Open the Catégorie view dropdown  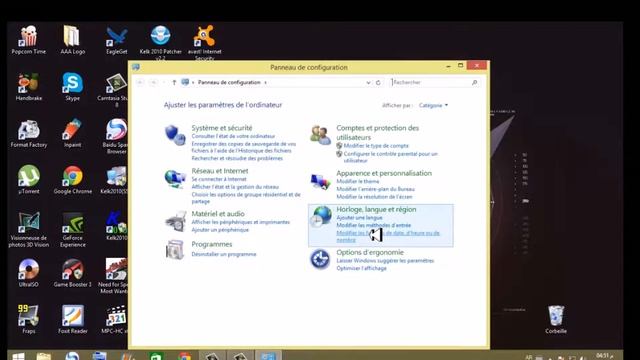pos(433,105)
